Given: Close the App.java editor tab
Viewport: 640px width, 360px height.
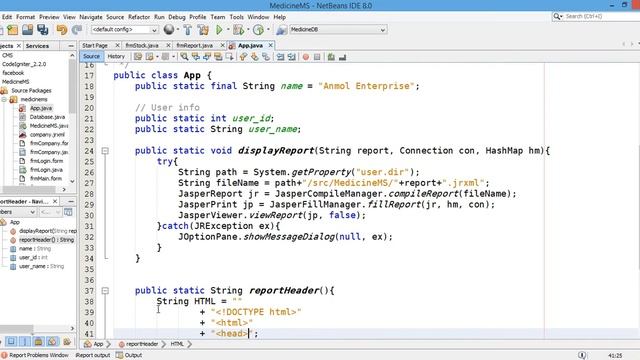Looking at the screenshot, I should pos(270,45).
